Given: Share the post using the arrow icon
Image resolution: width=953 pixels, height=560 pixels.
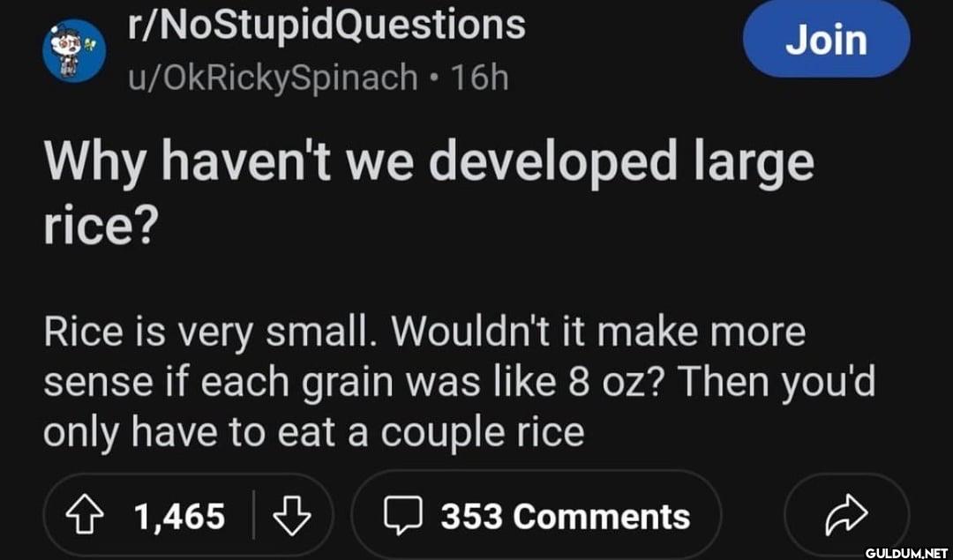Looking at the screenshot, I should (847, 516).
